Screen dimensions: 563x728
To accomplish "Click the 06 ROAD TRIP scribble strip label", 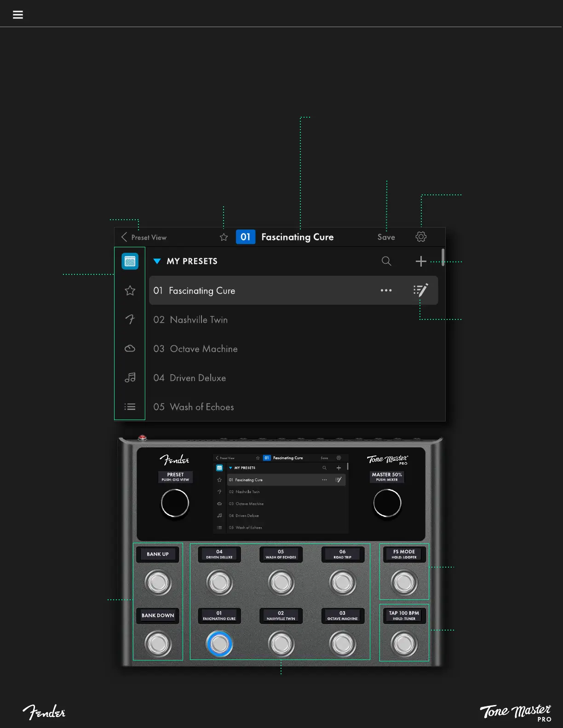I will [x=343, y=554].
